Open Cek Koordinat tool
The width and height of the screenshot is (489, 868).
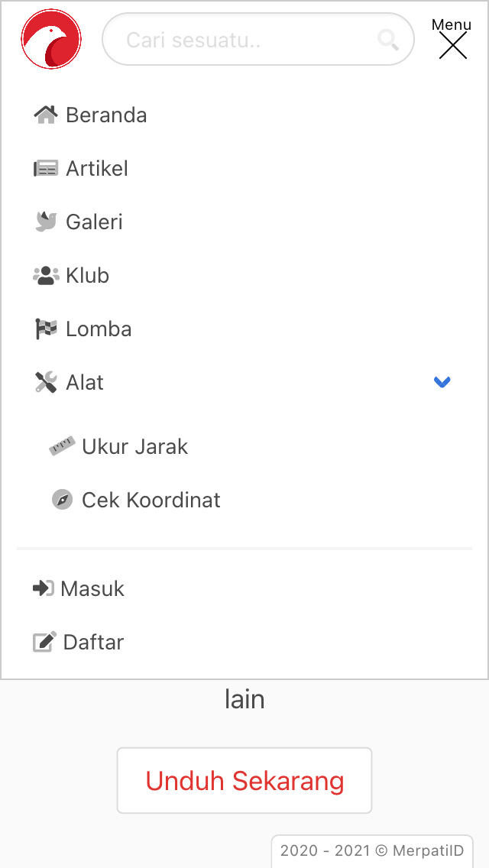151,500
